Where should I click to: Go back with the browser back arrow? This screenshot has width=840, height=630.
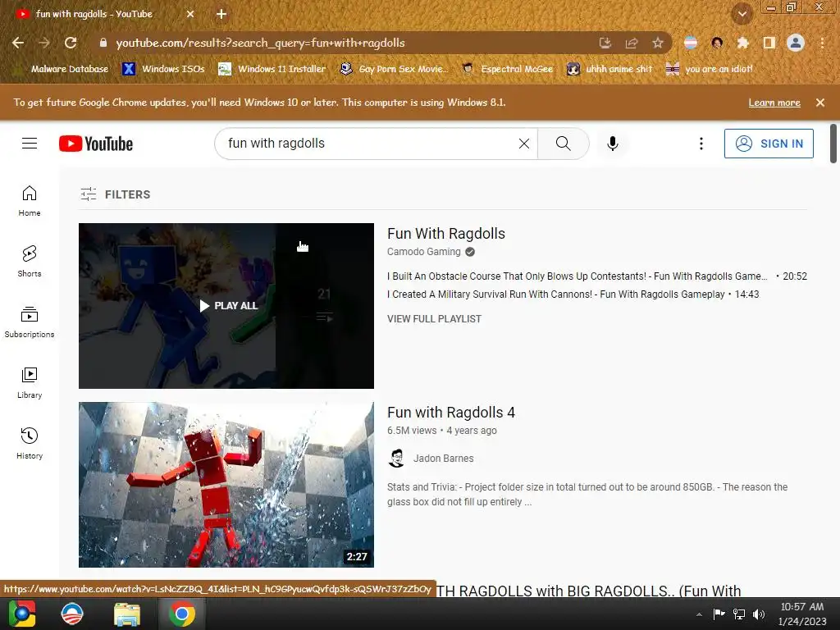click(x=18, y=43)
